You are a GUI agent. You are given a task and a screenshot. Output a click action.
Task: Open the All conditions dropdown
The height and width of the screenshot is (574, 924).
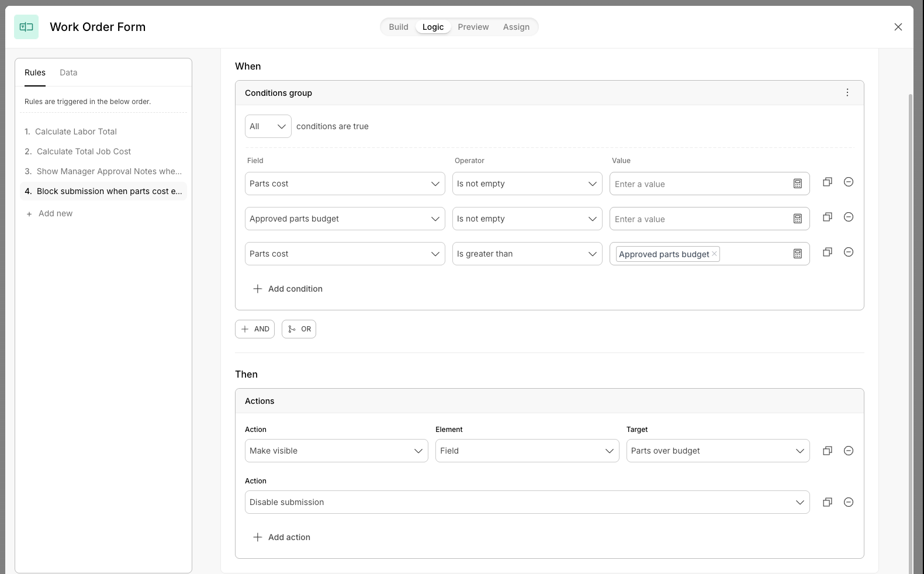tap(268, 126)
